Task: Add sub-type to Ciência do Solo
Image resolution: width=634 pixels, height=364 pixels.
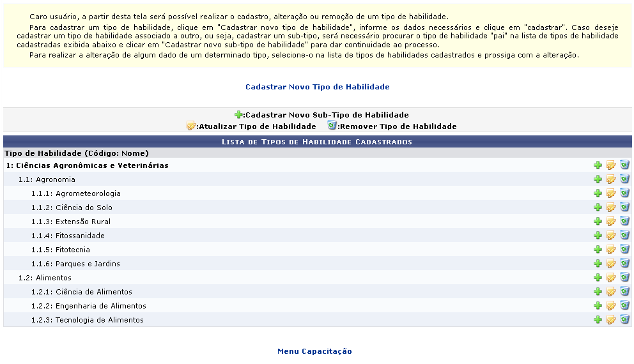Action: (x=598, y=208)
